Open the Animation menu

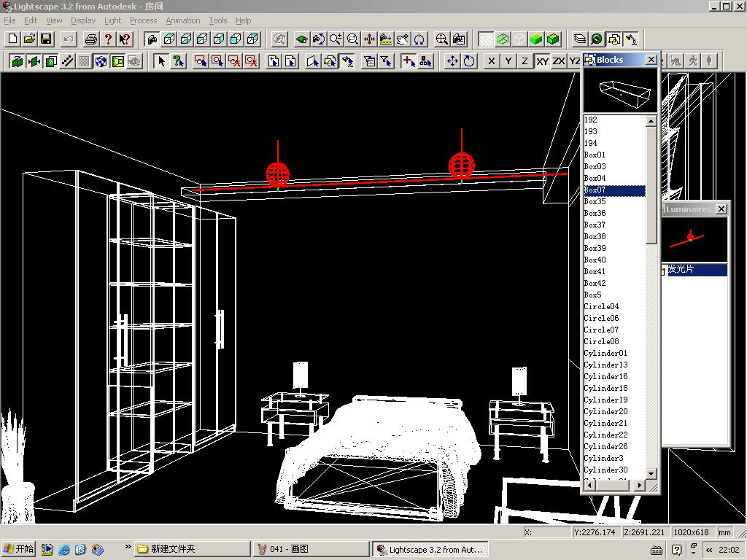(182, 20)
